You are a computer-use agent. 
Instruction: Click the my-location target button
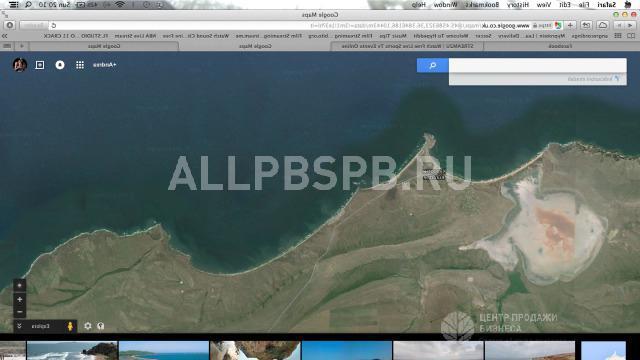pos(20,285)
